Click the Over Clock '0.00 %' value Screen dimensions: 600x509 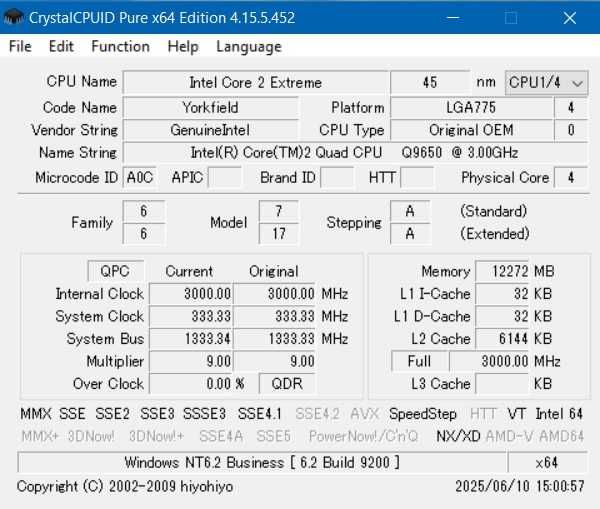[191, 383]
